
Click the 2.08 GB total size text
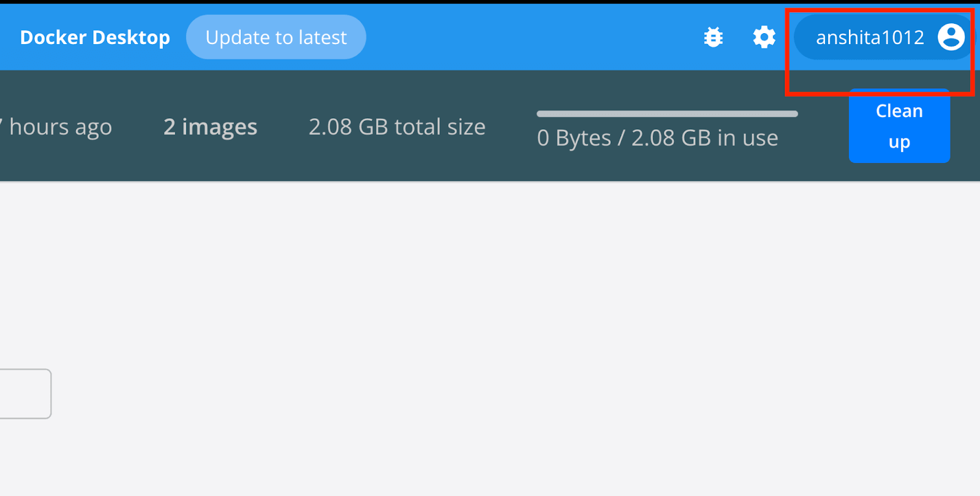(397, 127)
